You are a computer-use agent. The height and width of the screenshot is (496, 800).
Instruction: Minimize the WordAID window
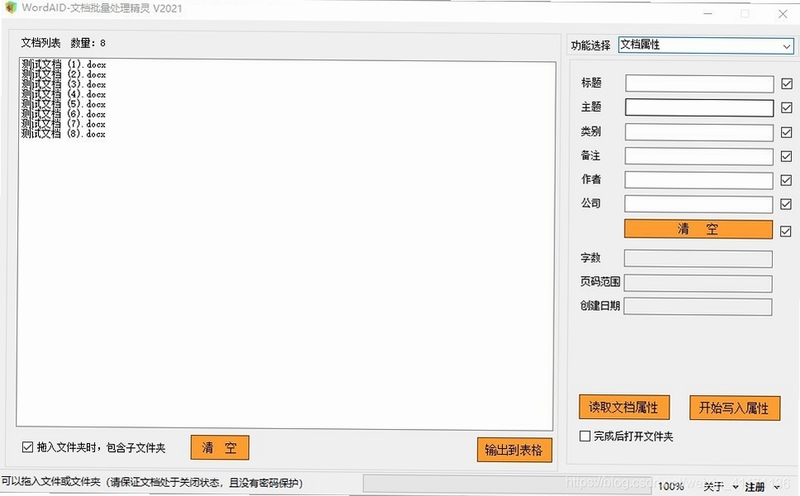click(x=708, y=13)
